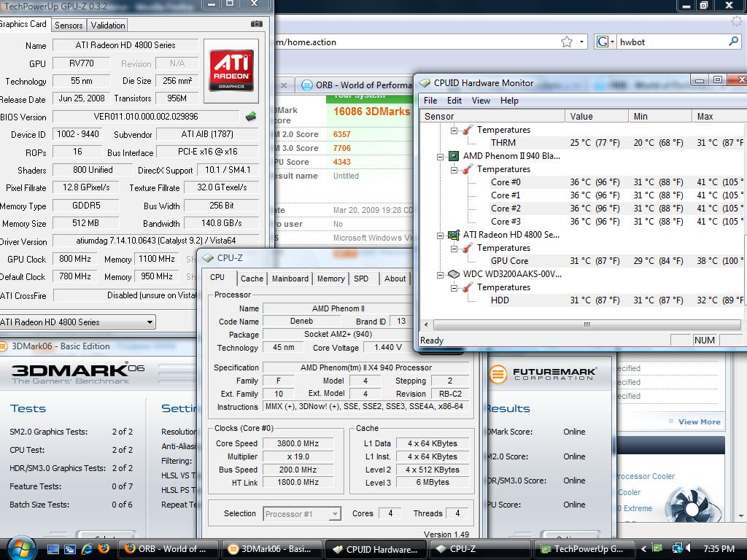Click the scroll-left arrow in HWMonitor scrollbar
Image resolution: width=747 pixels, height=560 pixels.
[426, 324]
